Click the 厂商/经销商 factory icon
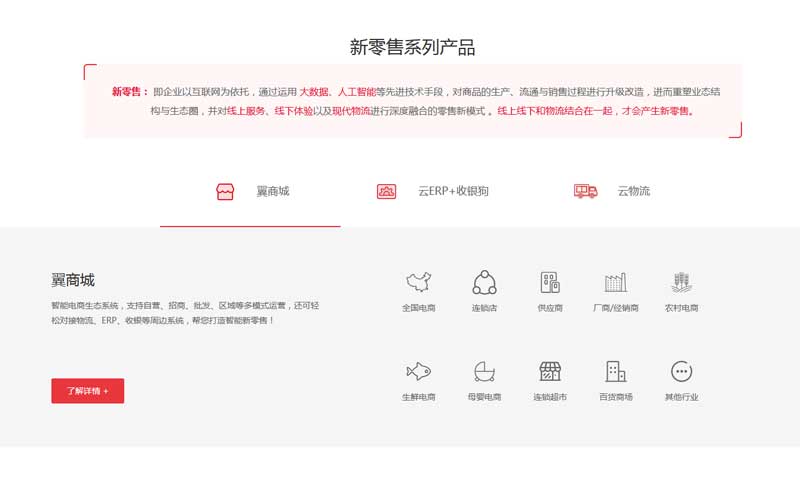The image size is (800, 486). click(x=615, y=282)
